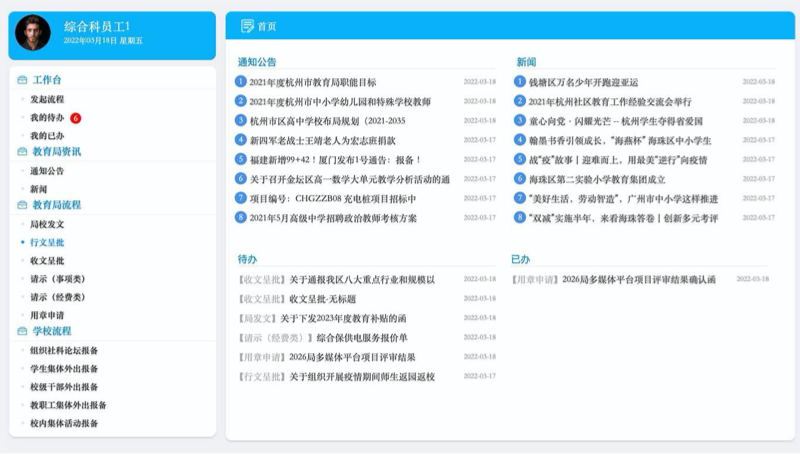800x454 pixels.
Task: Switch to the 首页 tab
Action: tap(266, 26)
